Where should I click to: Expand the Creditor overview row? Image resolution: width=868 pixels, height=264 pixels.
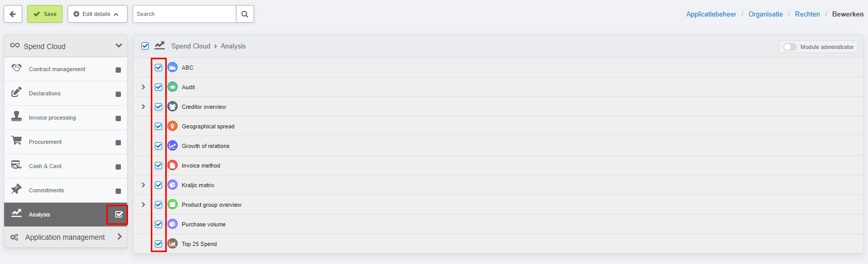(144, 107)
